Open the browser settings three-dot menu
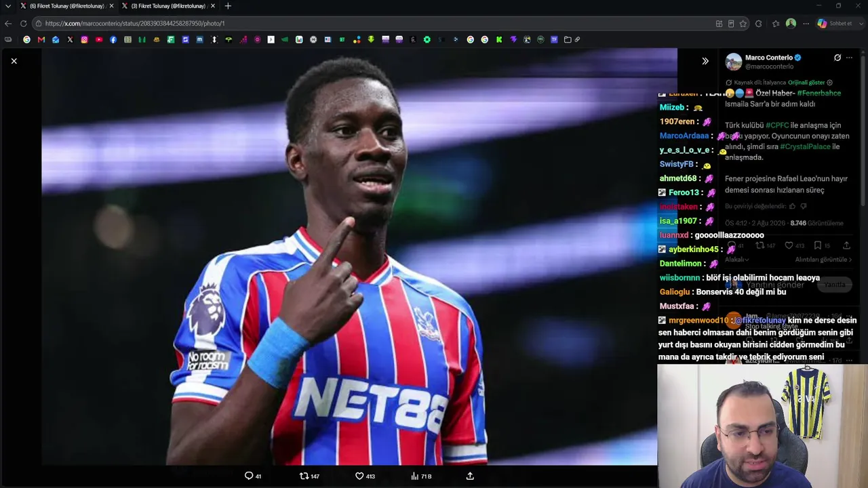 click(806, 23)
